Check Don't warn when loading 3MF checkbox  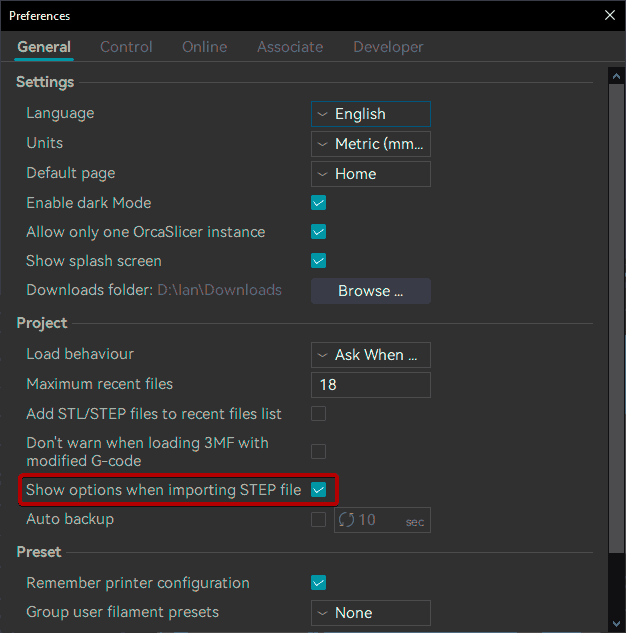318,452
